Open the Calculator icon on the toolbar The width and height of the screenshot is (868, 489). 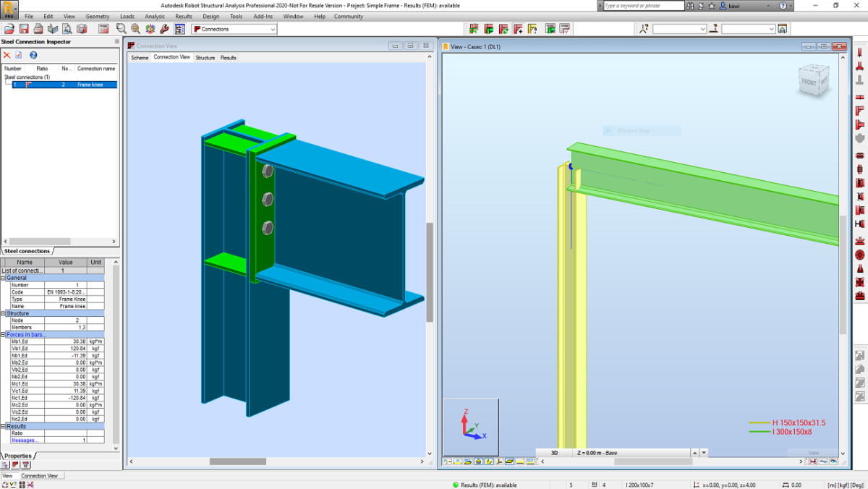pyautogui.click(x=102, y=29)
